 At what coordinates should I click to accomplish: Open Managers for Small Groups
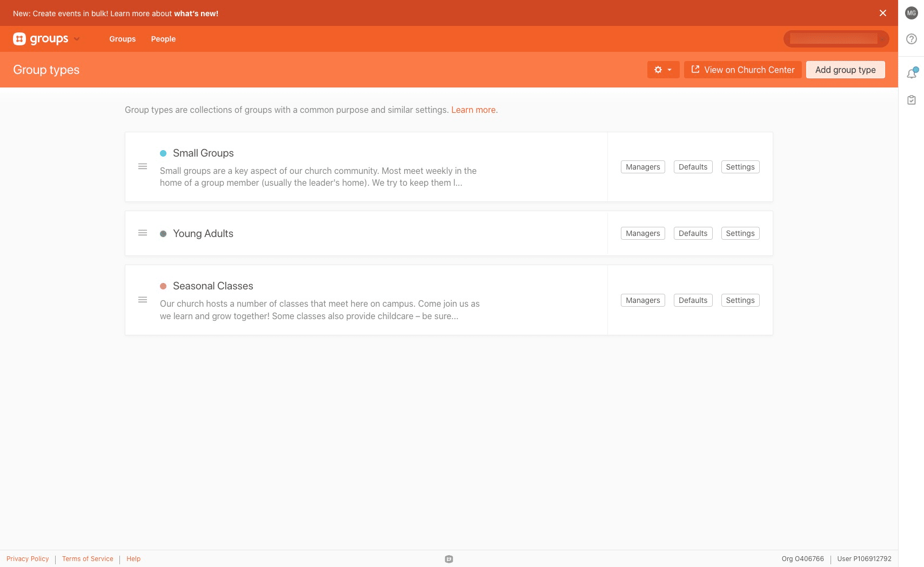pos(643,167)
